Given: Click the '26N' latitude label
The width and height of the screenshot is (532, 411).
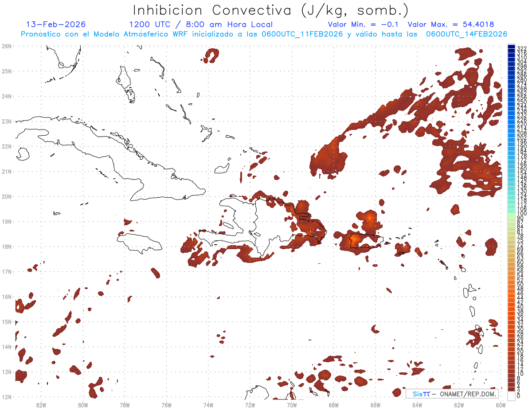Looking at the screenshot, I should 6,46.
